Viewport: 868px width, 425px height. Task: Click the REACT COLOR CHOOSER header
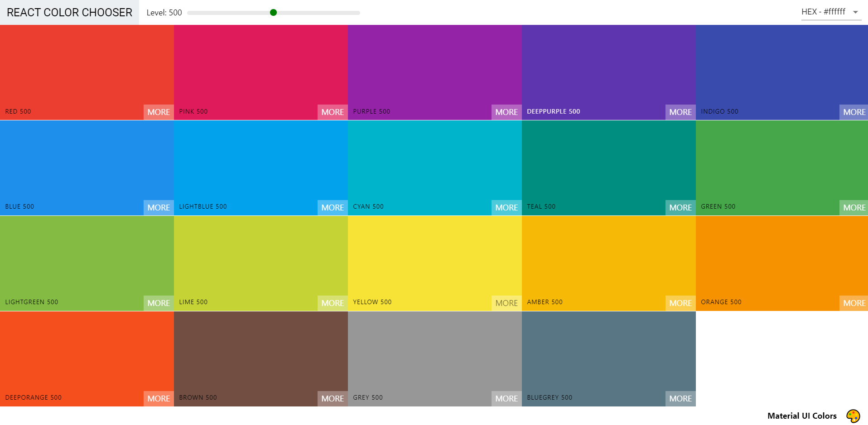68,12
